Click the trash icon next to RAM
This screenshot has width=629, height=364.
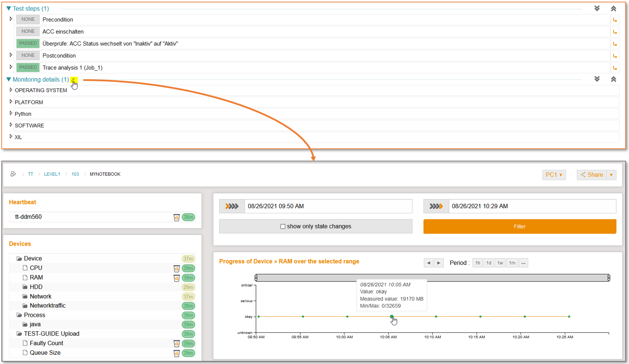click(177, 278)
